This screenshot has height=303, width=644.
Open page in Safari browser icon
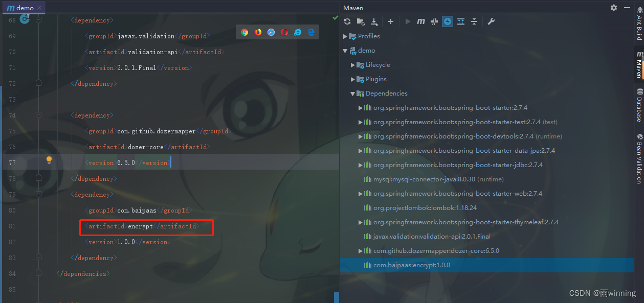271,32
